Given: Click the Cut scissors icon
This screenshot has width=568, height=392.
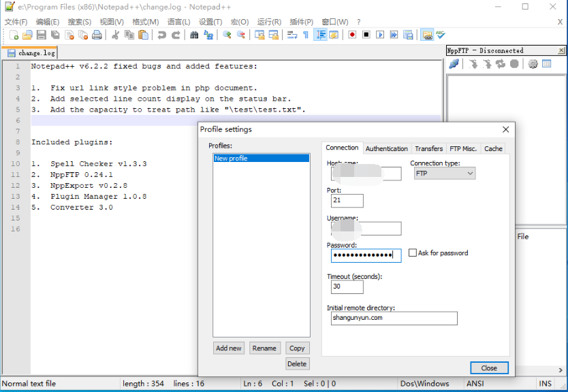Looking at the screenshot, I should pyautogui.click(x=115, y=35).
